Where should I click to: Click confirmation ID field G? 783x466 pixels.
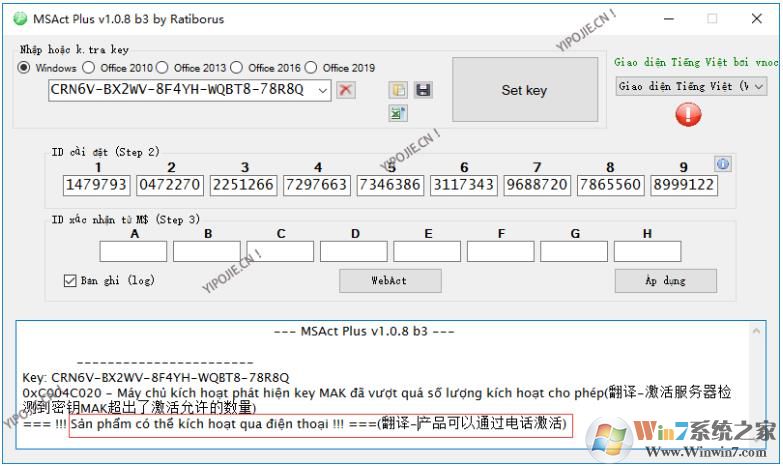coord(574,252)
